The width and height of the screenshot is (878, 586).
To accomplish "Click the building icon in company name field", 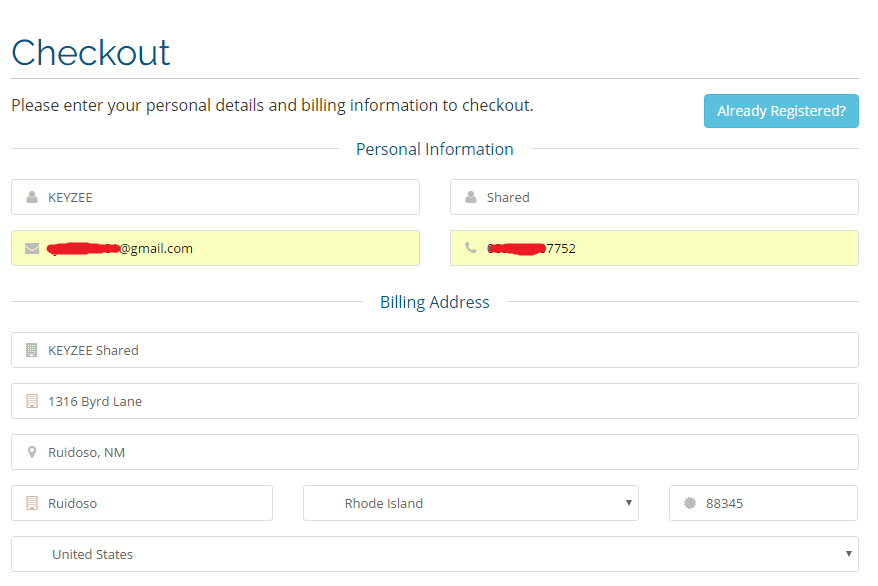I will click(x=32, y=350).
